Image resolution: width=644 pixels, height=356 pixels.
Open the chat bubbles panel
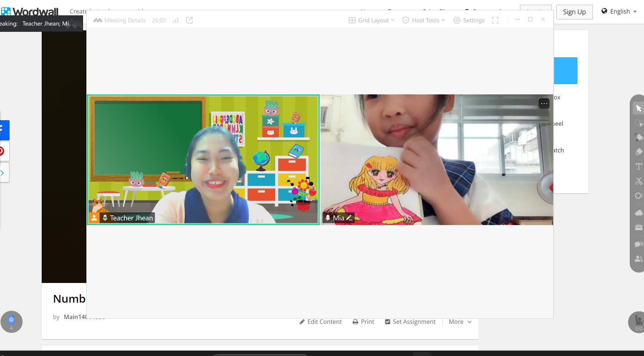point(639,244)
